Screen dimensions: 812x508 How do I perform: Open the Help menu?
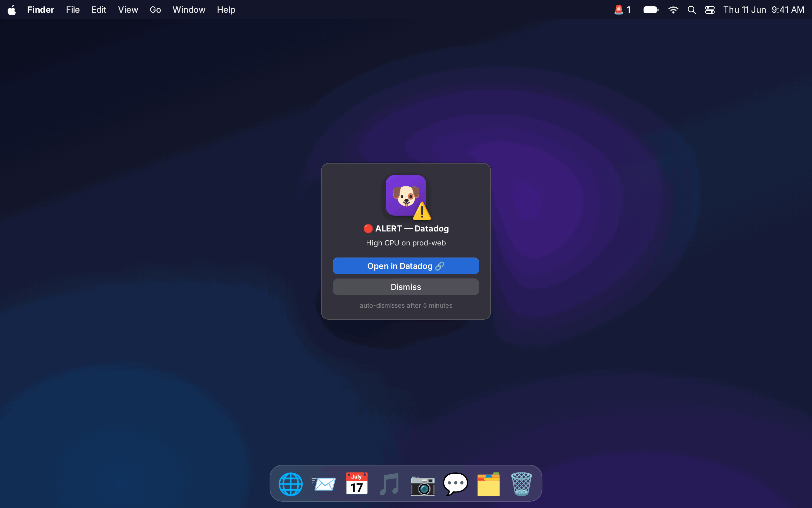pos(226,10)
